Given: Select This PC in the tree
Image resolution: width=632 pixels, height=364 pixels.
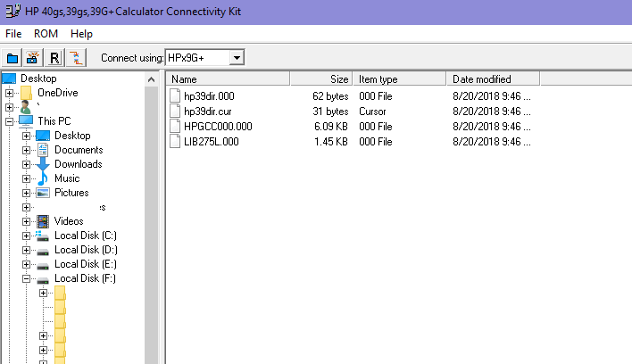Looking at the screenshot, I should (x=54, y=121).
